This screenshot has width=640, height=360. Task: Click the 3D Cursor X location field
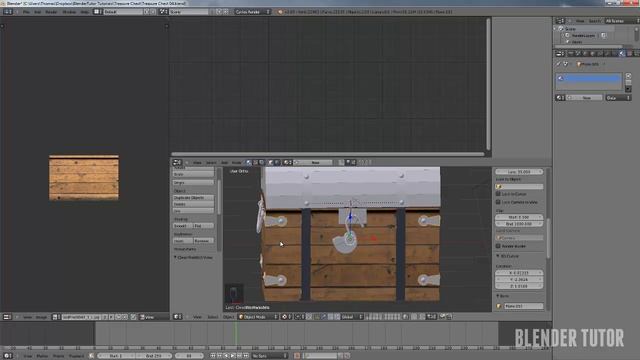519,273
